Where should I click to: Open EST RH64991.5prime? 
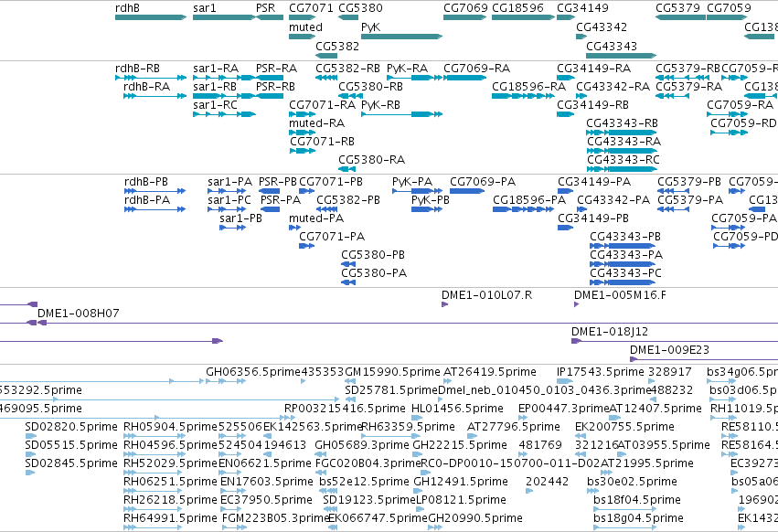[x=171, y=518]
